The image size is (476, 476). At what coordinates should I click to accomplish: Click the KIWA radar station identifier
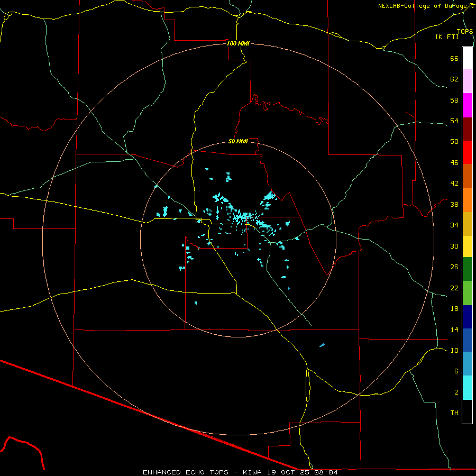pos(252,472)
